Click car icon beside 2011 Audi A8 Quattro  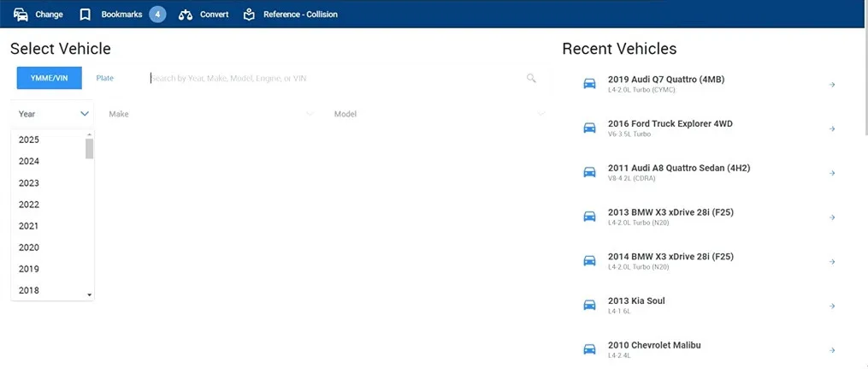click(x=589, y=172)
